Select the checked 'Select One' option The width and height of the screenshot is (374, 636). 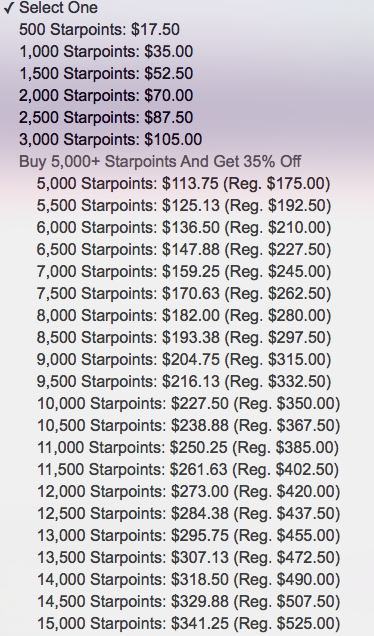(x=187, y=8)
